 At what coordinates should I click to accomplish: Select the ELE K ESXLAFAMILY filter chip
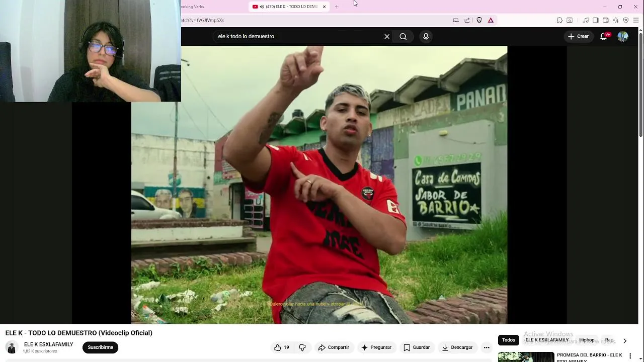(547, 340)
